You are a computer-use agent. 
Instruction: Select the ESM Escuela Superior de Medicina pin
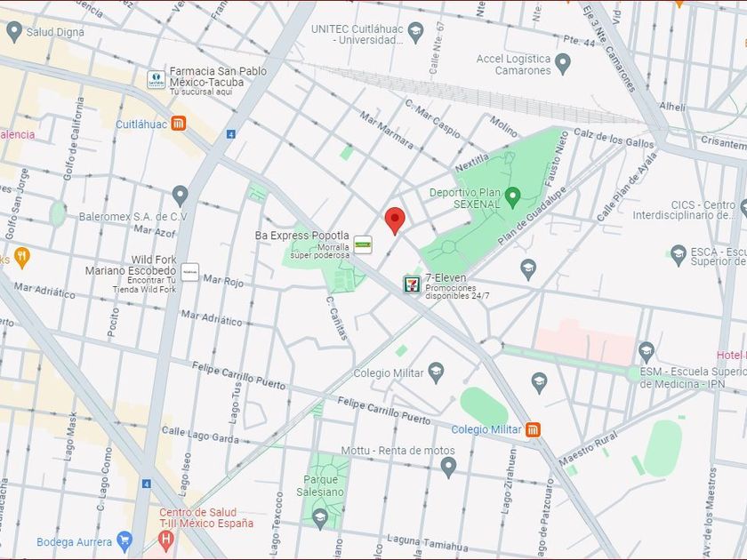tap(646, 352)
